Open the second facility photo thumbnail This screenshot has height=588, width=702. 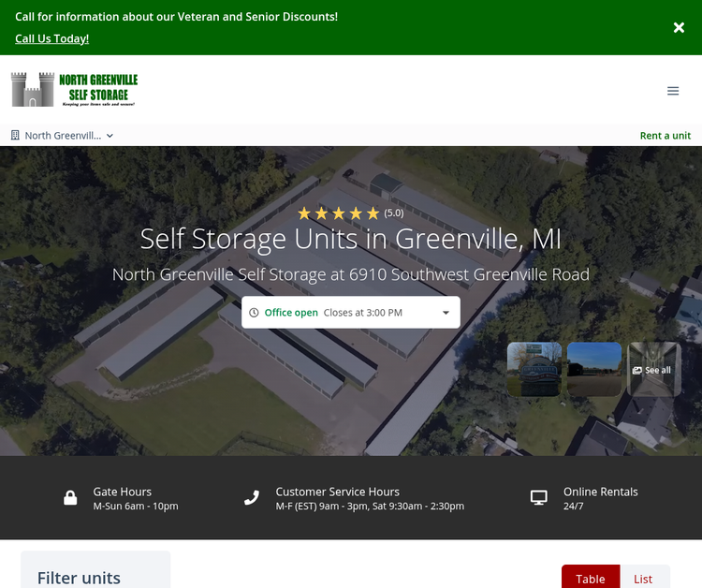593,369
